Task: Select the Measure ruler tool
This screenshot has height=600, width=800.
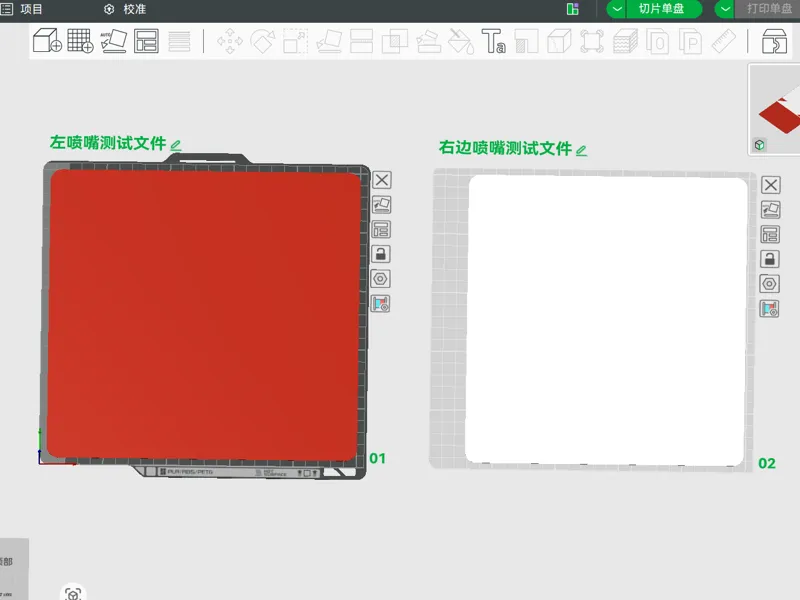Action: (723, 41)
